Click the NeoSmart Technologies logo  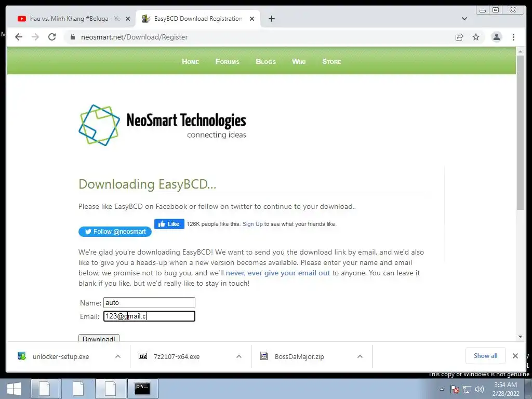coord(162,125)
